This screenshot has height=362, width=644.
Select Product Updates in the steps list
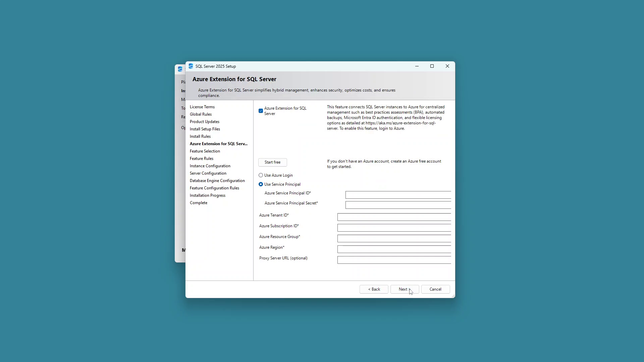pos(205,122)
